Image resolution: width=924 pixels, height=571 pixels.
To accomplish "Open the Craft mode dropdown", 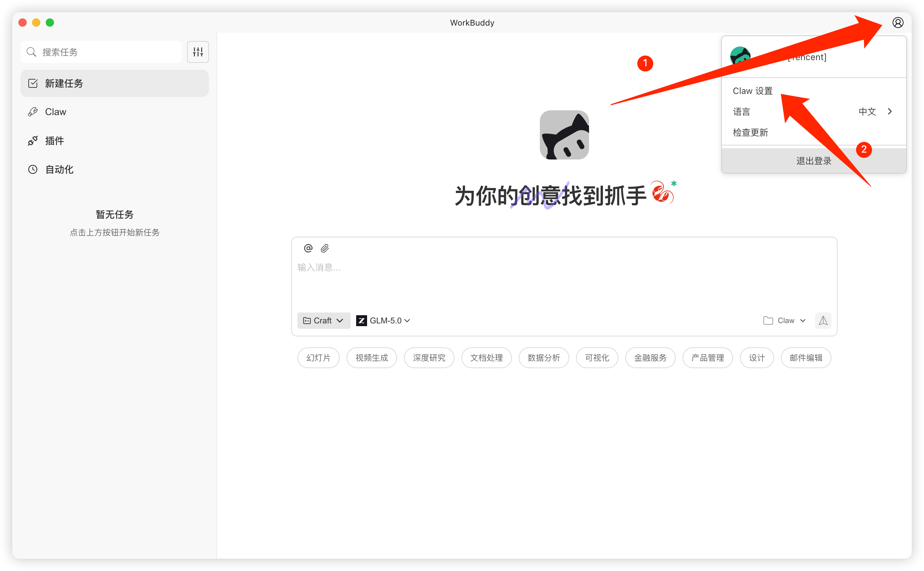I will pos(323,320).
